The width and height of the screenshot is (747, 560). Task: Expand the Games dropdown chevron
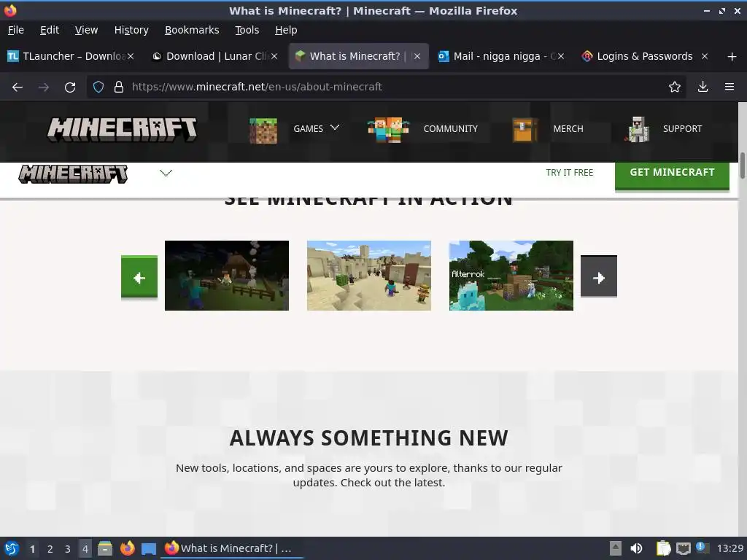(x=335, y=128)
